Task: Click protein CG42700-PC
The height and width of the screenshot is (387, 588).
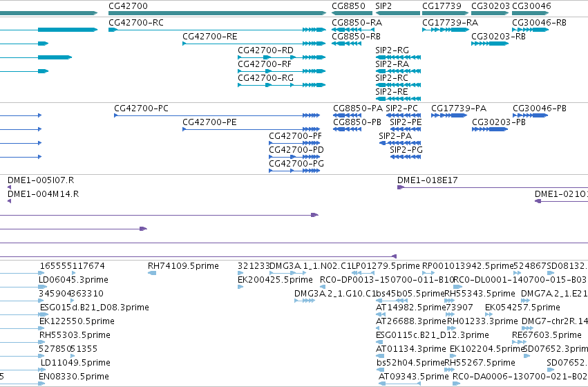Action: click(x=217, y=115)
